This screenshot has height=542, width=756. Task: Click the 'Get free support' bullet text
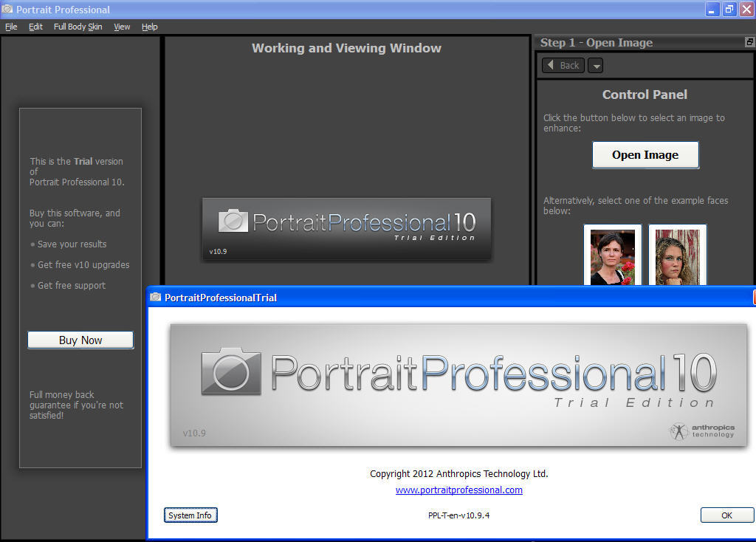(72, 286)
